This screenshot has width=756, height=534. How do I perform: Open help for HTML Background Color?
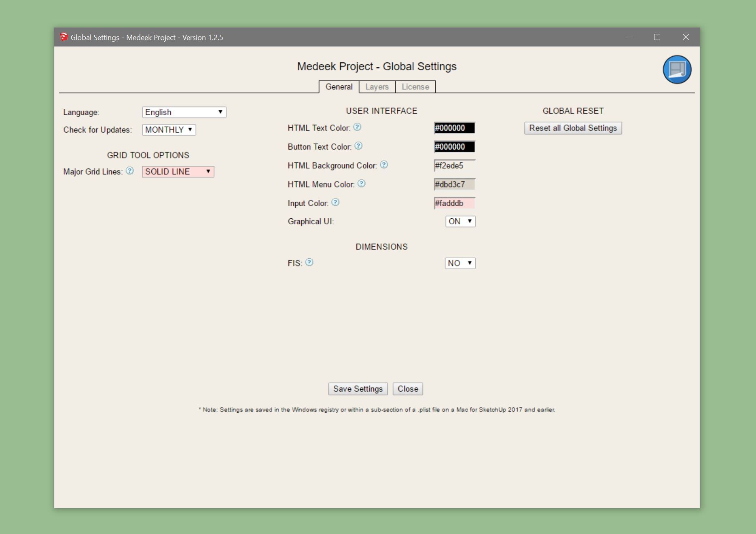[384, 165]
